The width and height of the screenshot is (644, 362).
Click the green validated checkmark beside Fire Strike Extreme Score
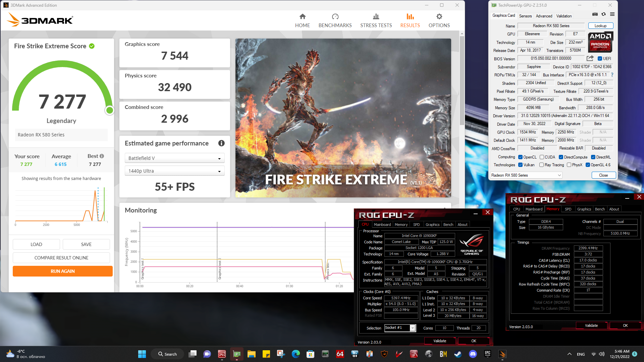(92, 46)
